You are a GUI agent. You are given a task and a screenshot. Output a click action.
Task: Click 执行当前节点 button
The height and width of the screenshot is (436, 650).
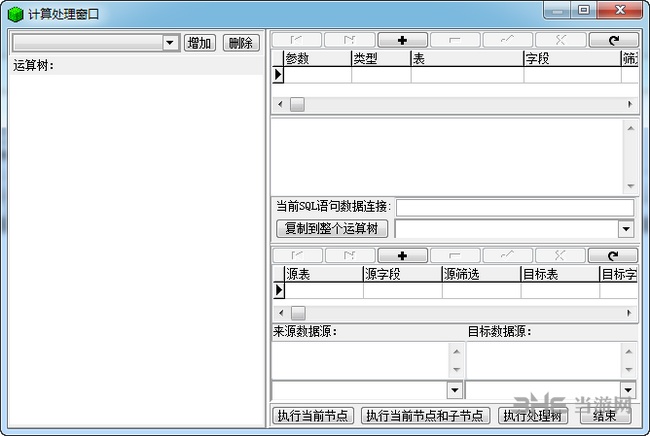pos(313,415)
